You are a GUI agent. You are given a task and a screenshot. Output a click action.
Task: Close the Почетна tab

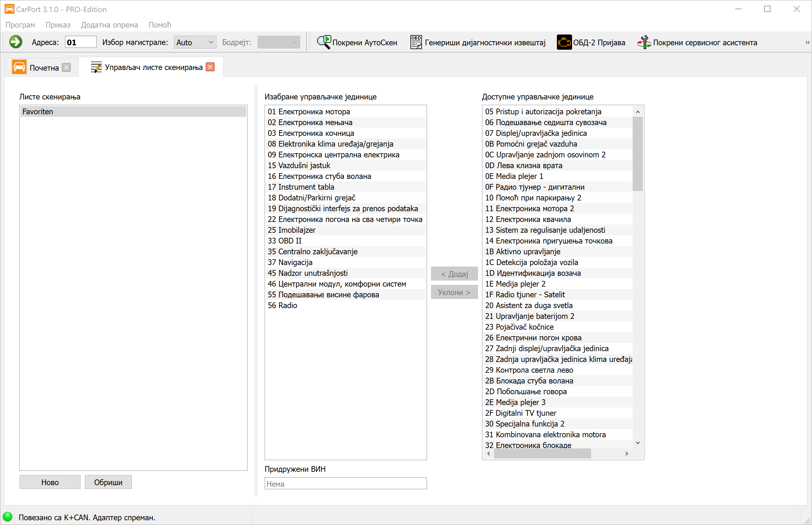click(x=67, y=67)
